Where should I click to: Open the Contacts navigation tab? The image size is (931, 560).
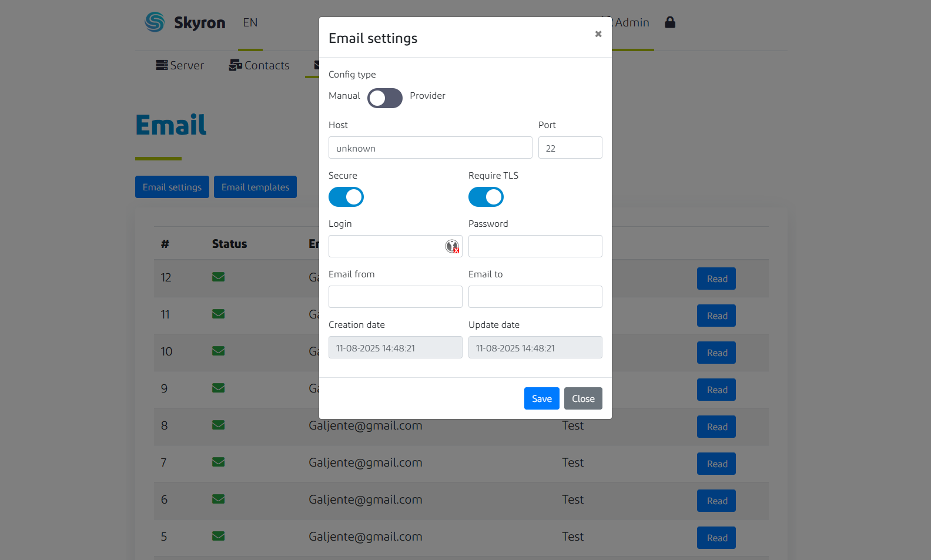pyautogui.click(x=259, y=65)
